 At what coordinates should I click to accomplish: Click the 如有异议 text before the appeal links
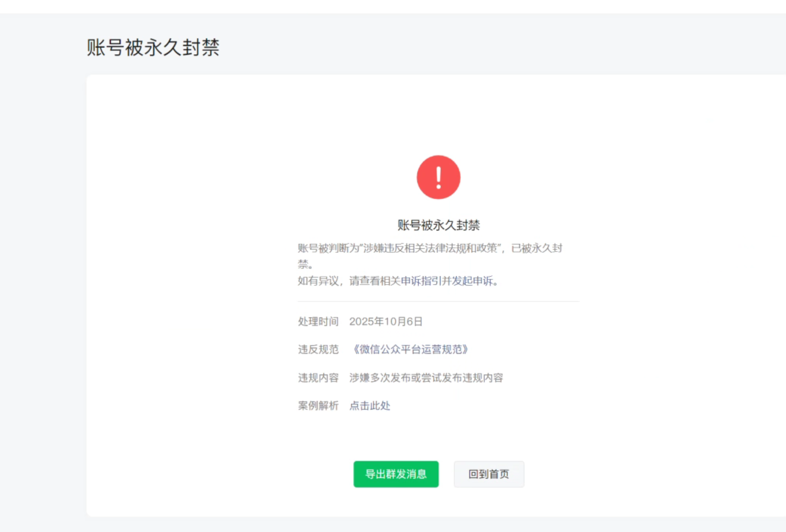tap(318, 281)
